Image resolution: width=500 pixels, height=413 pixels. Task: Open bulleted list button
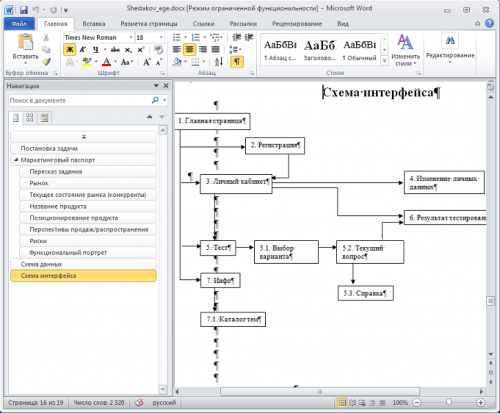pyautogui.click(x=177, y=37)
